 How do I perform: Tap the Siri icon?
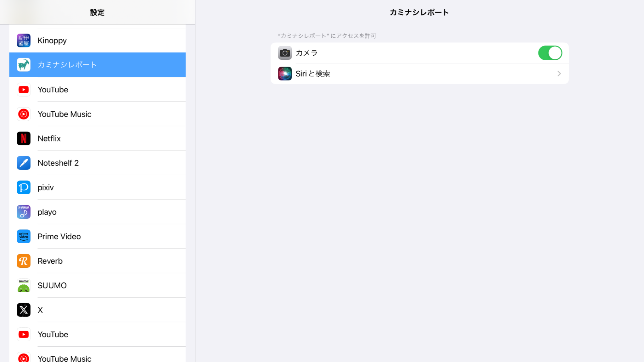click(285, 74)
